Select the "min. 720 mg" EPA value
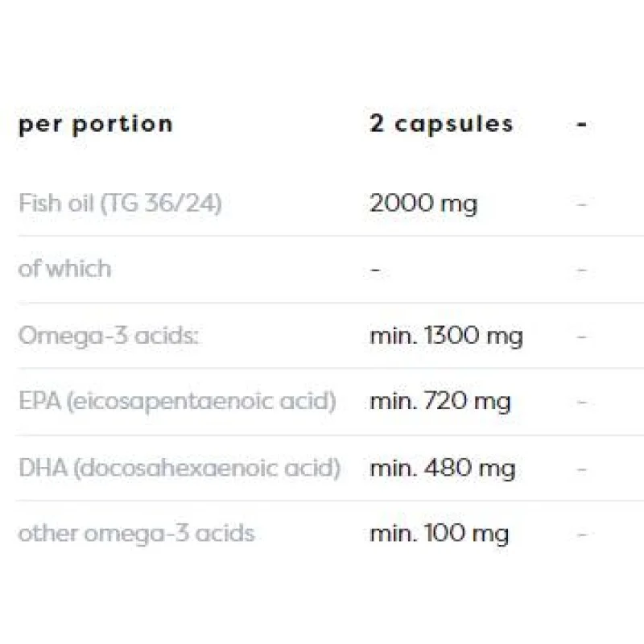644x644 pixels. [440, 401]
